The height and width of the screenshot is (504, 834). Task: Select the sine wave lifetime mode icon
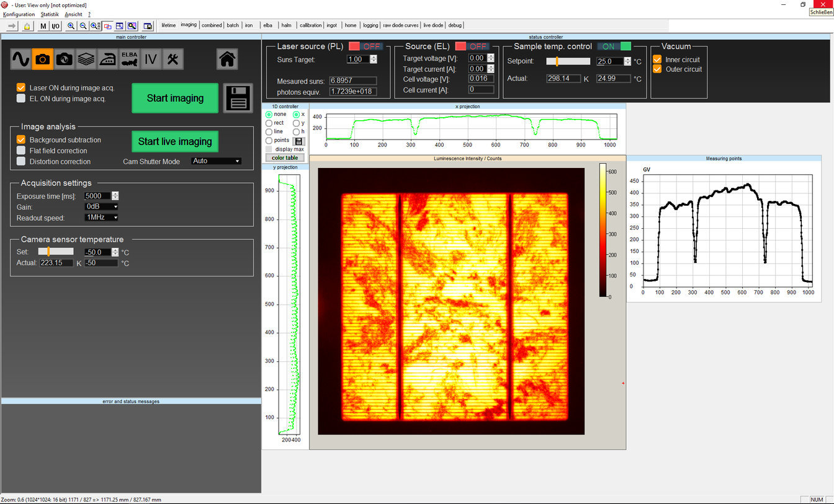20,59
